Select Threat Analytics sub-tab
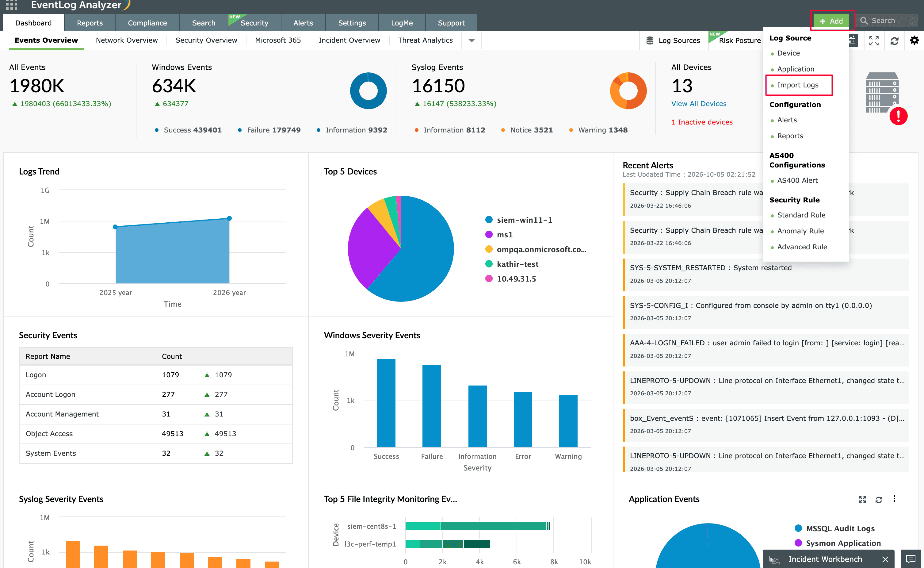Viewport: 924px width, 568px height. coord(425,40)
